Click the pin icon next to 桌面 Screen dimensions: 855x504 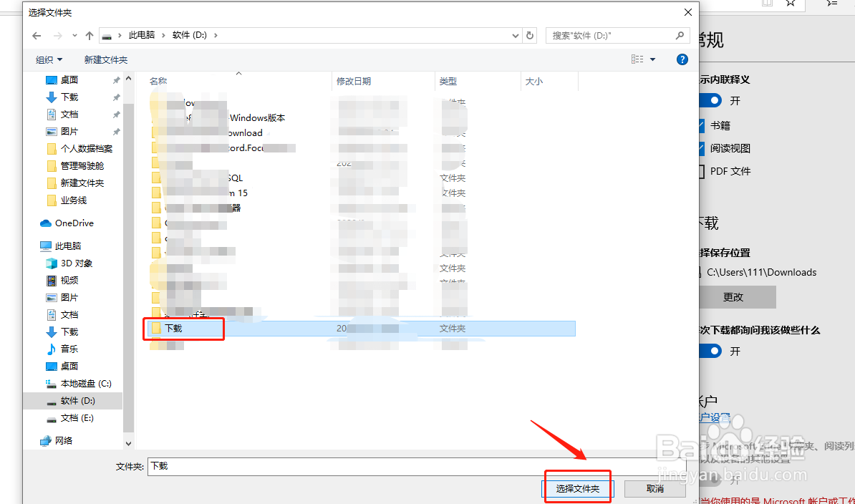(x=116, y=80)
